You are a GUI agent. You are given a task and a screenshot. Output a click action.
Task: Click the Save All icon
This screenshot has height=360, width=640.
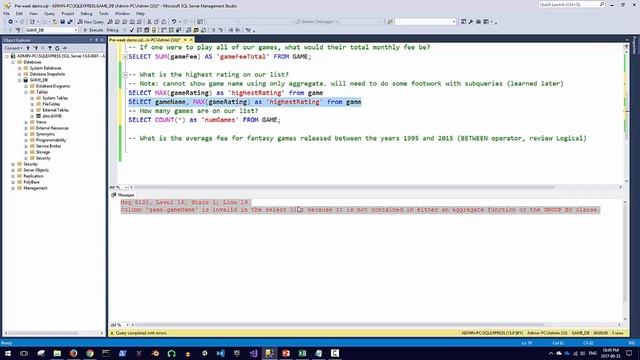coord(70,22)
